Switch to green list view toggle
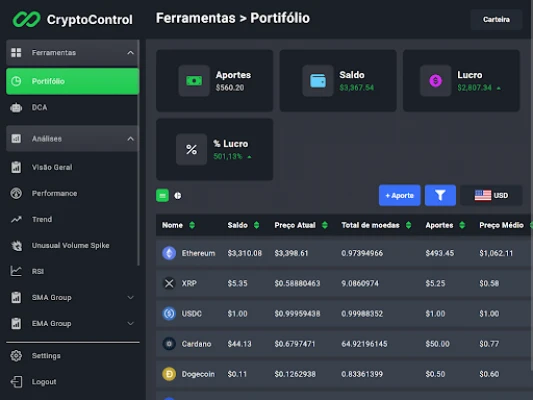The image size is (533, 400). [162, 195]
